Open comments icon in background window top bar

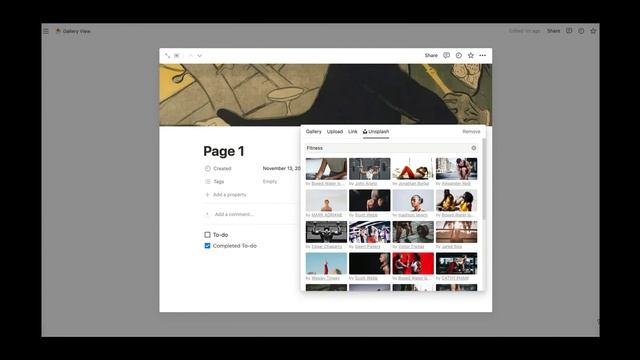tap(569, 31)
